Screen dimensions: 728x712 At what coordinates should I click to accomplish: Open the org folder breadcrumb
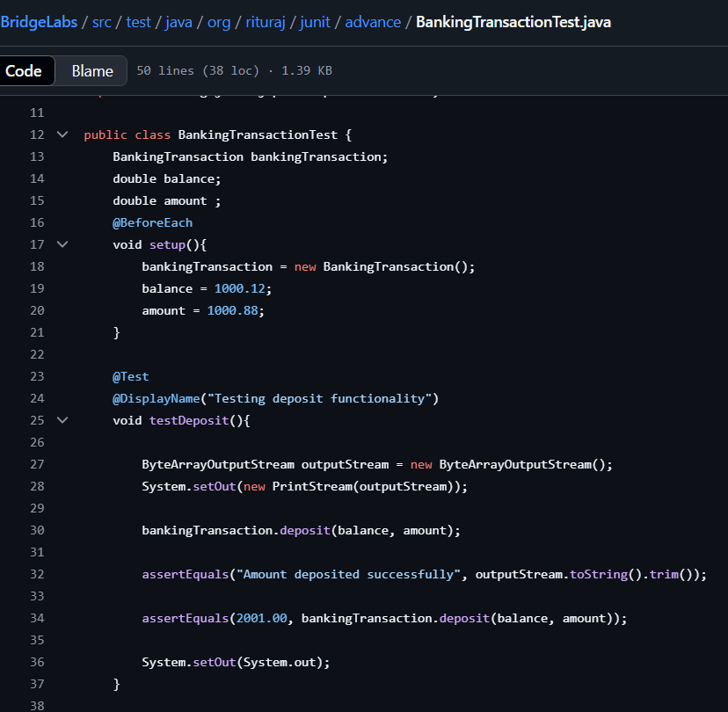pyautogui.click(x=219, y=22)
